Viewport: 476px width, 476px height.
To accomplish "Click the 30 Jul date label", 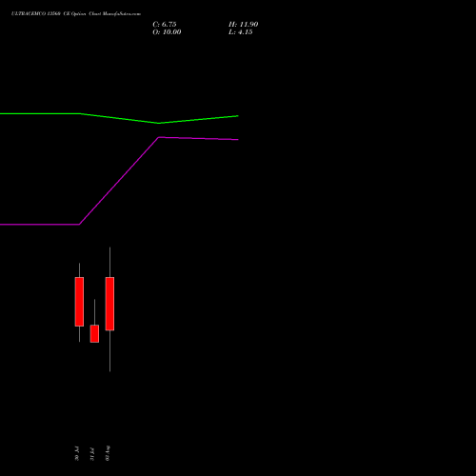I will pos(77,453).
